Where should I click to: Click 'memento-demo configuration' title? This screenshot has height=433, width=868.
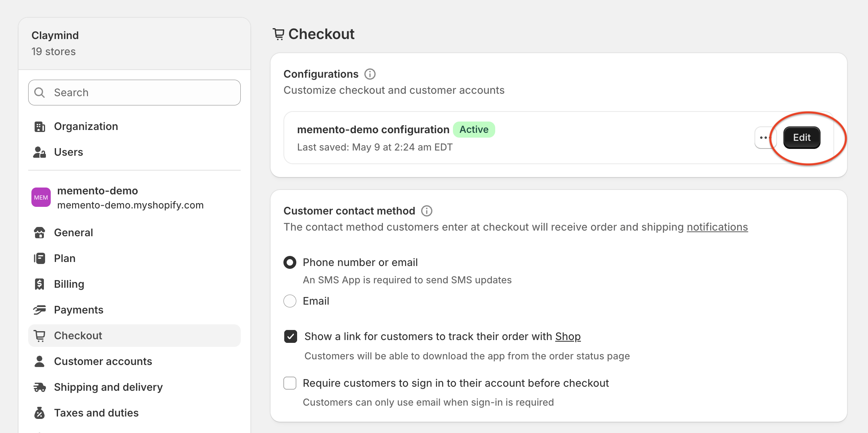[373, 130]
